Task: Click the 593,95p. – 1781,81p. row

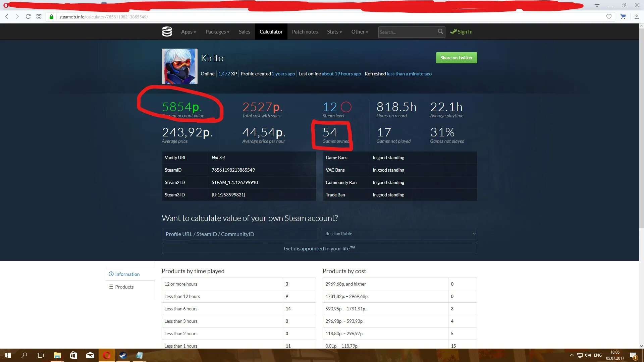Action: [x=399, y=309]
